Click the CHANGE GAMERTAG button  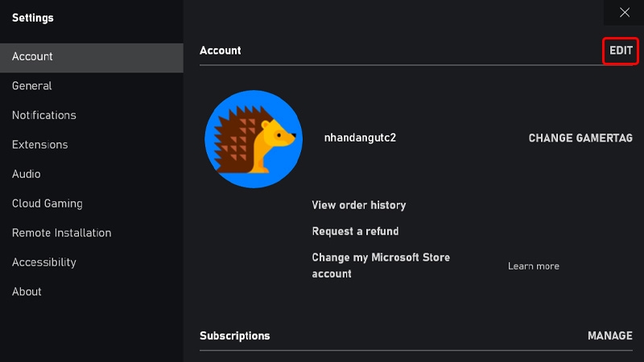[580, 138]
